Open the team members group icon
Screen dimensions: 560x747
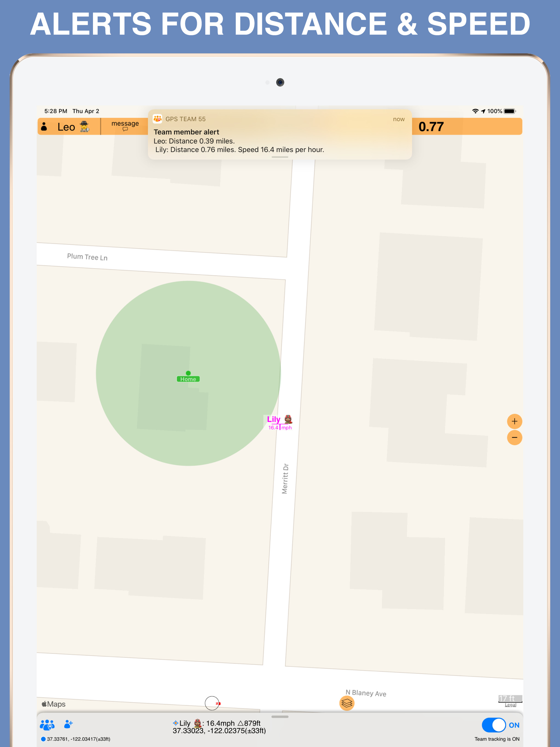[47, 725]
